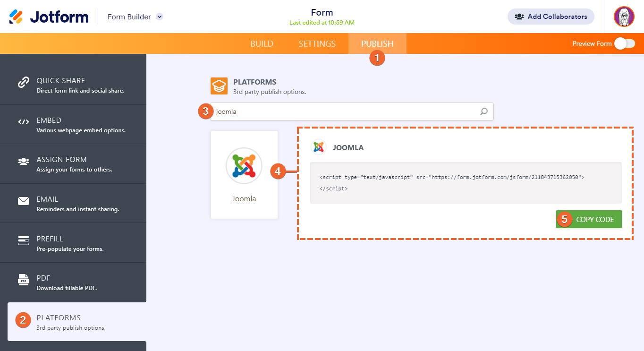The height and width of the screenshot is (351, 644).
Task: Click the PDF file icon
Action: click(24, 280)
